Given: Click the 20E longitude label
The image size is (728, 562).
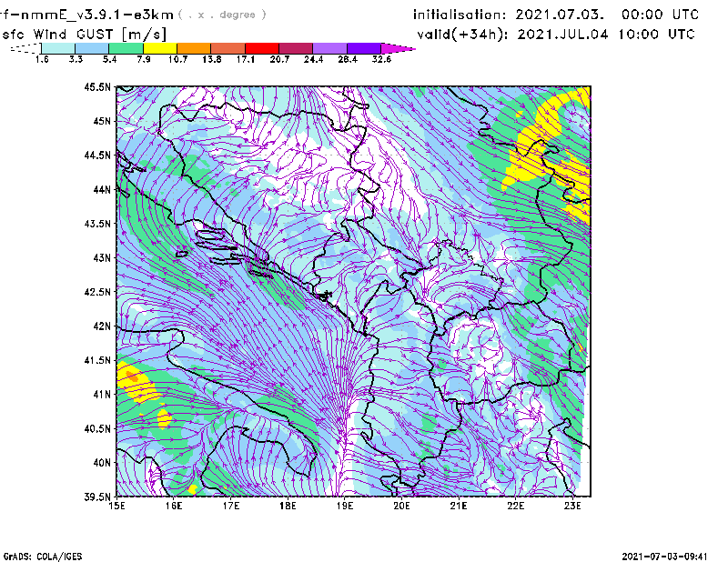Looking at the screenshot, I should click(401, 506).
